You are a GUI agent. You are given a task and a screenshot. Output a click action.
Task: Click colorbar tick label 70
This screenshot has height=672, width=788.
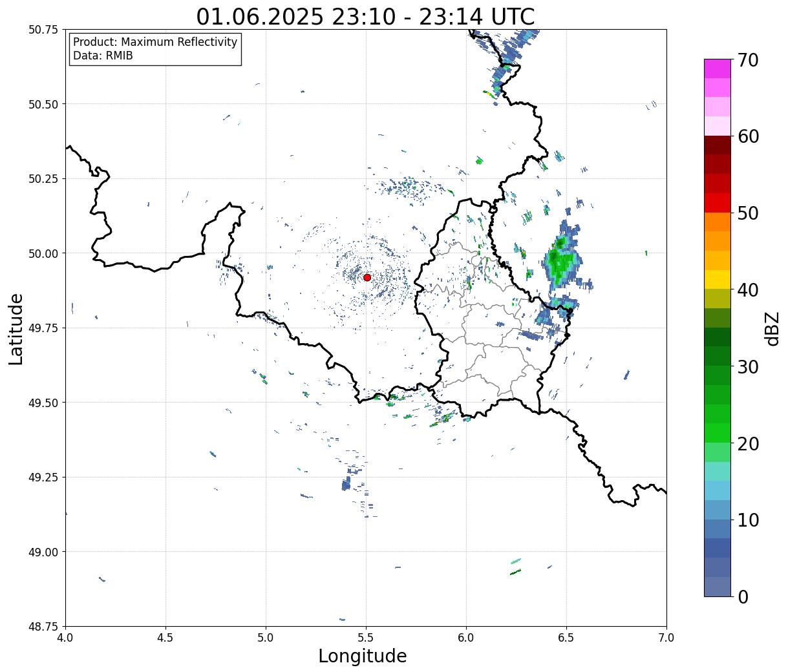[747, 60]
